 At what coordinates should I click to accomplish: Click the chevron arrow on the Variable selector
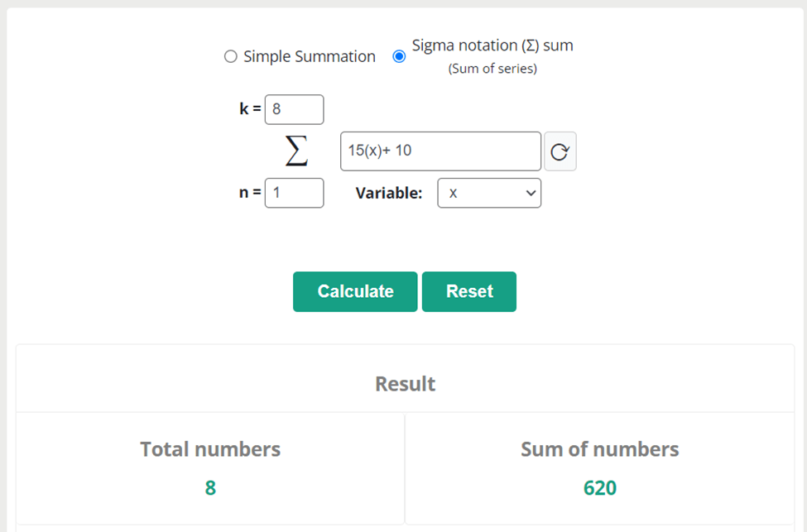[x=531, y=193]
